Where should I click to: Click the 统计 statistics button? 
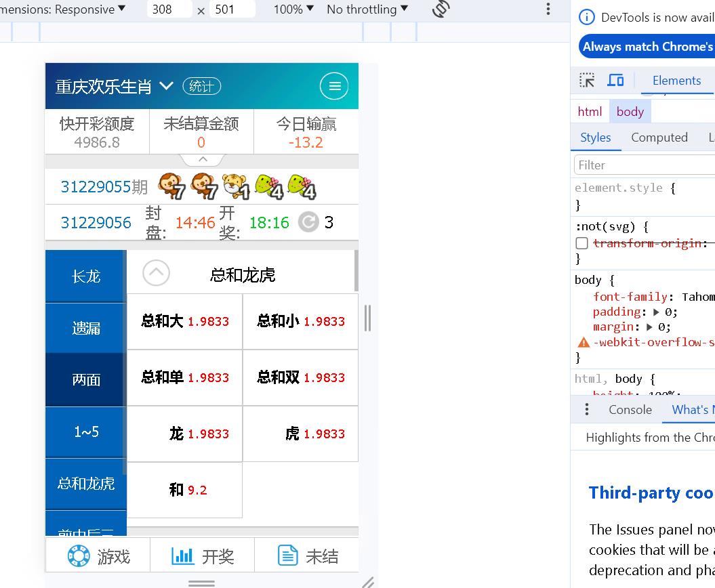tap(201, 86)
